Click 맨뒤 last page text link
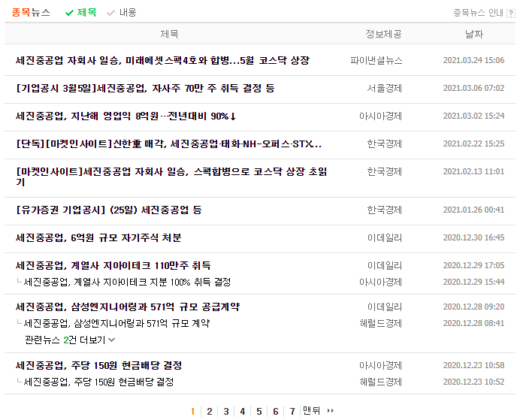 (x=311, y=410)
